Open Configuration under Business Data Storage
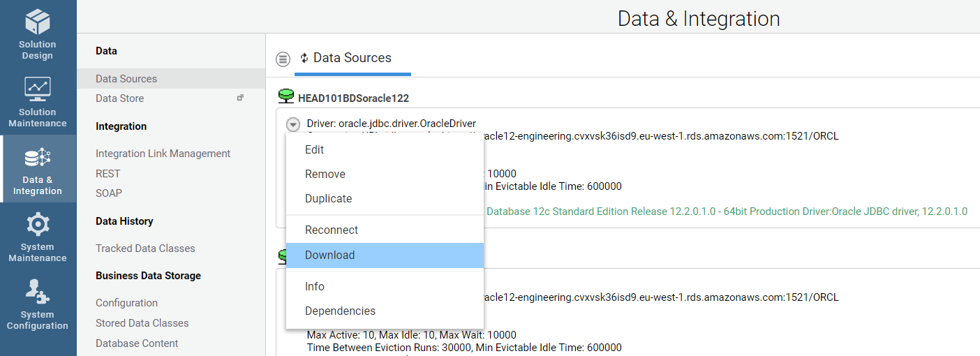Image resolution: width=980 pixels, height=356 pixels. pos(126,303)
